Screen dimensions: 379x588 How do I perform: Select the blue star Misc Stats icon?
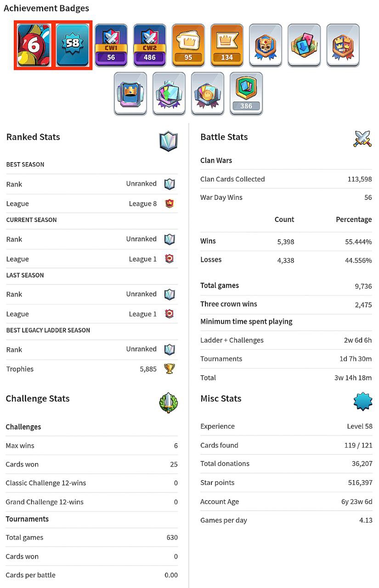(x=363, y=401)
